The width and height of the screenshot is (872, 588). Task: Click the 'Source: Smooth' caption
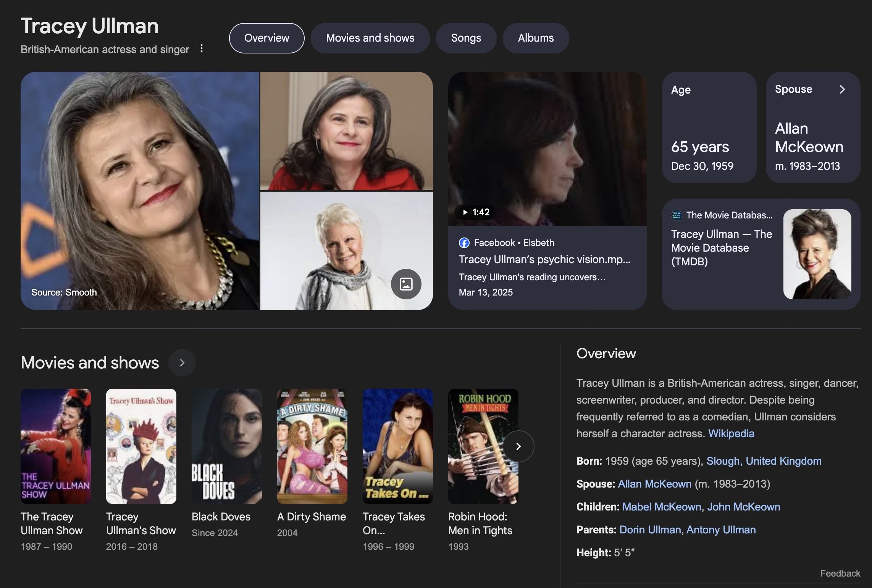(64, 292)
